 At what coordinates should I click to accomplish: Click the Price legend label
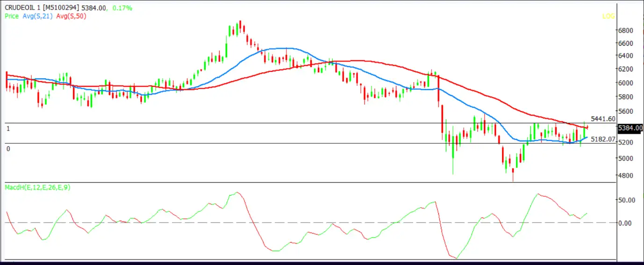pos(12,16)
